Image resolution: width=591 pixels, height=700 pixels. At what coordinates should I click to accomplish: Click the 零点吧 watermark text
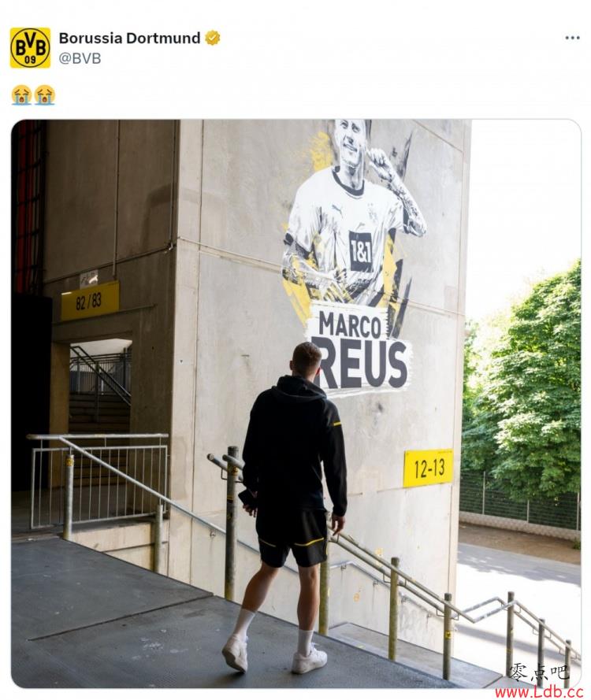[x=539, y=672]
